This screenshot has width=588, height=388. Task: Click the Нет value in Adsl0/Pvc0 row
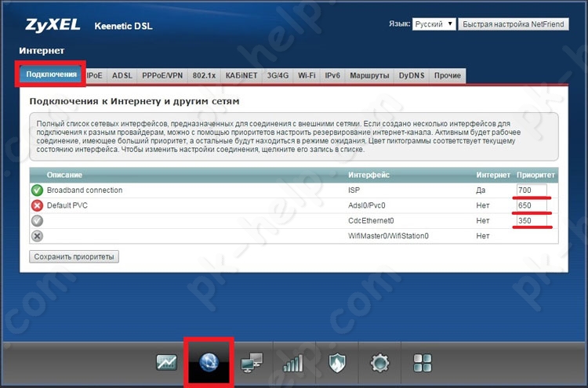[483, 205]
